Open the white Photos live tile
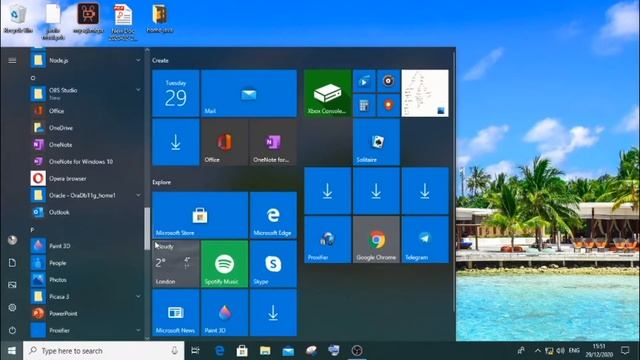This screenshot has width=640, height=360. 425,93
